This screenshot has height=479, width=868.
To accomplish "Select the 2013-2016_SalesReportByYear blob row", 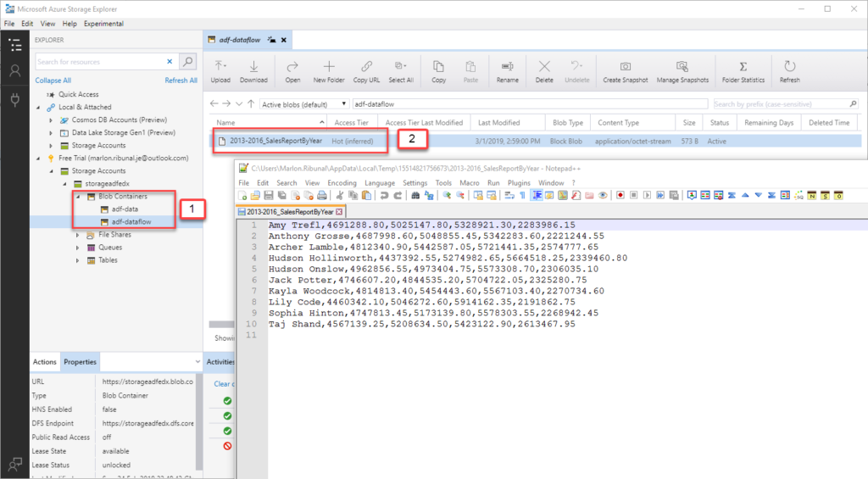I will pos(536,142).
